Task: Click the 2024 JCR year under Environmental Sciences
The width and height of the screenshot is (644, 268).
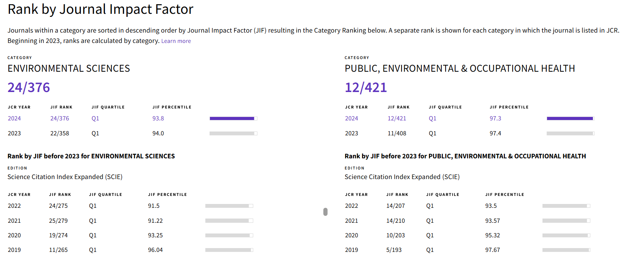Action: tap(14, 118)
